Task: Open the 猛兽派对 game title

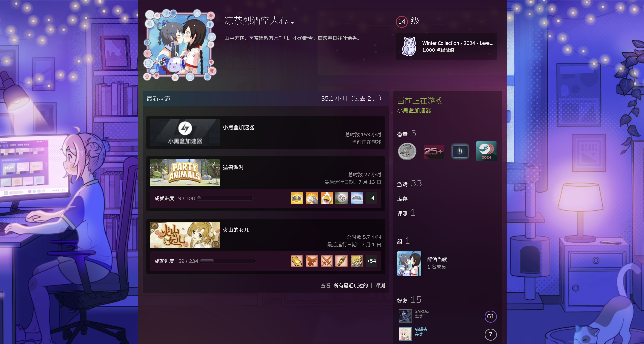Action: point(233,167)
